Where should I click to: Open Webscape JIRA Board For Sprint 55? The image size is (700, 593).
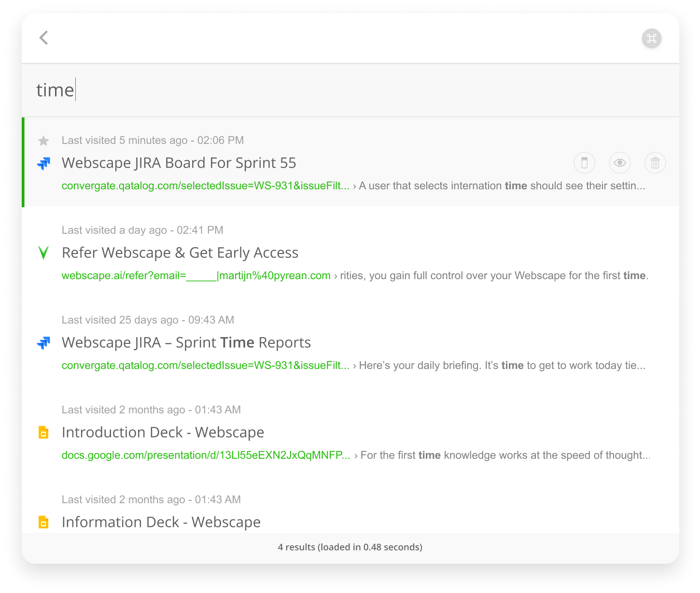[x=179, y=163]
